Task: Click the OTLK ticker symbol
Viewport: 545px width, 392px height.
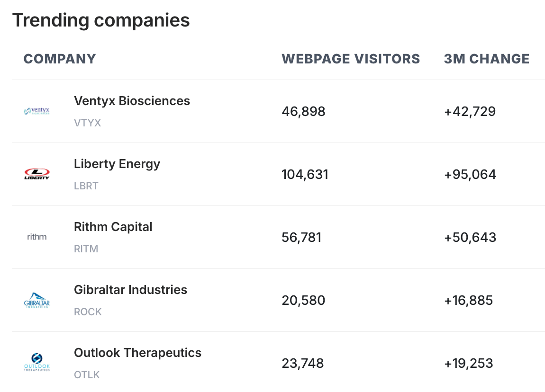Action: pos(87,375)
